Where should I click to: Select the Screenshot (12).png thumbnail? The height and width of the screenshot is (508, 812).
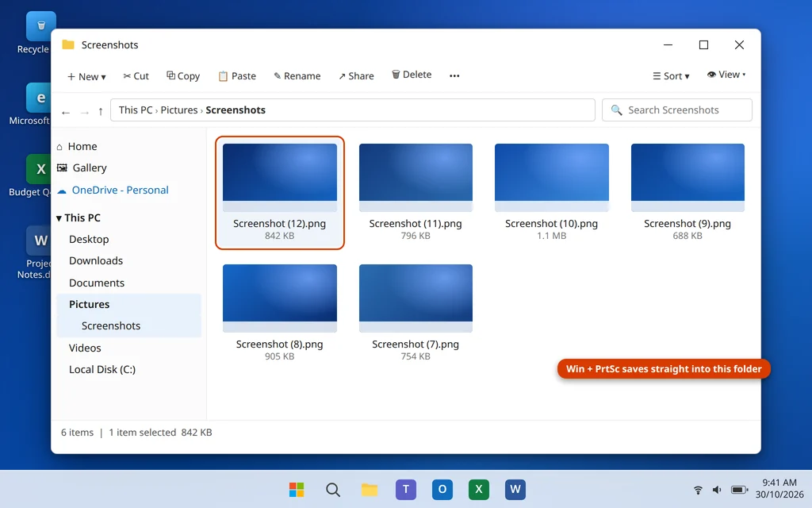pyautogui.click(x=280, y=177)
